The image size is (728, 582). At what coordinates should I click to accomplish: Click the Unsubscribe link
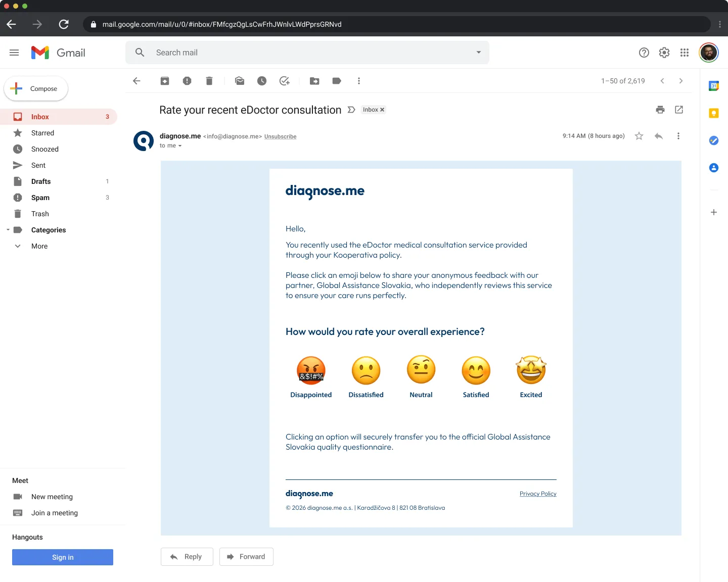pyautogui.click(x=280, y=136)
